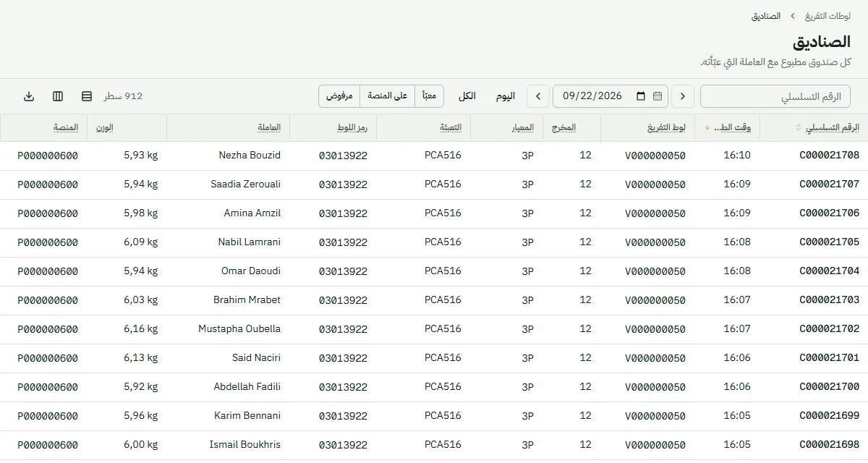The image size is (868, 463).
Task: Click the 912 سطر row count
Action: click(x=123, y=96)
